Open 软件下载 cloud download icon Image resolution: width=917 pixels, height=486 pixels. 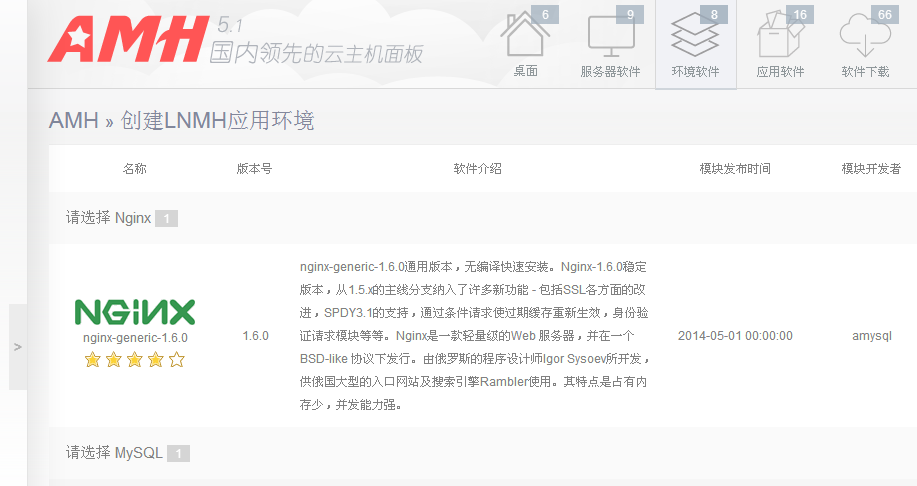[865, 37]
